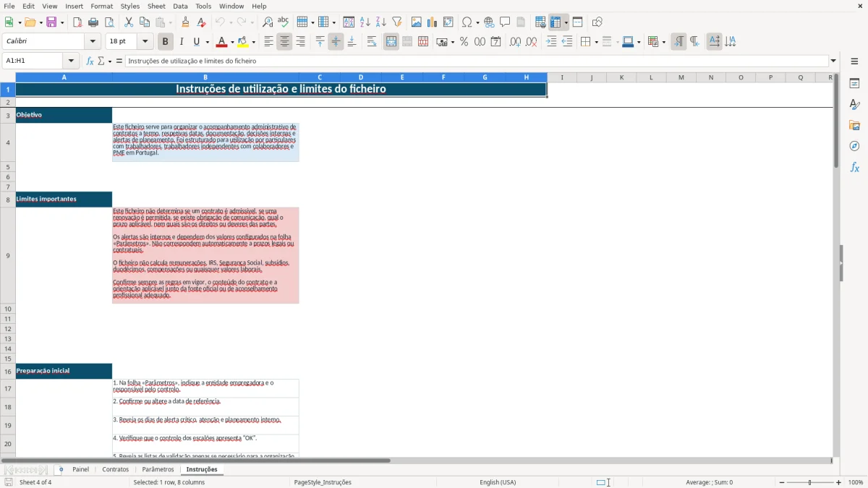Image resolution: width=868 pixels, height=488 pixels.
Task: Click the Save document icon
Action: (51, 22)
